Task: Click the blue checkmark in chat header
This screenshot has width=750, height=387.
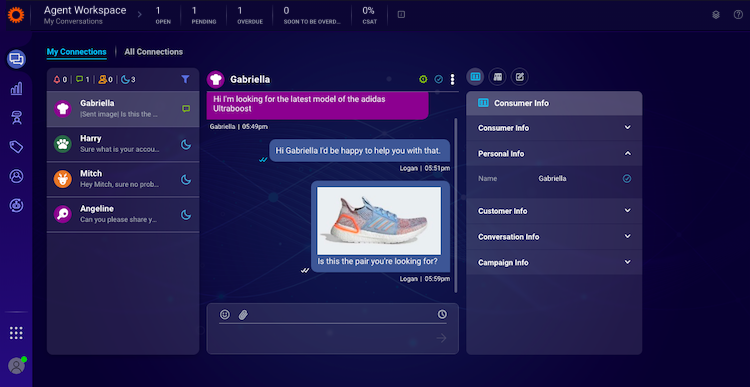Action: (439, 79)
